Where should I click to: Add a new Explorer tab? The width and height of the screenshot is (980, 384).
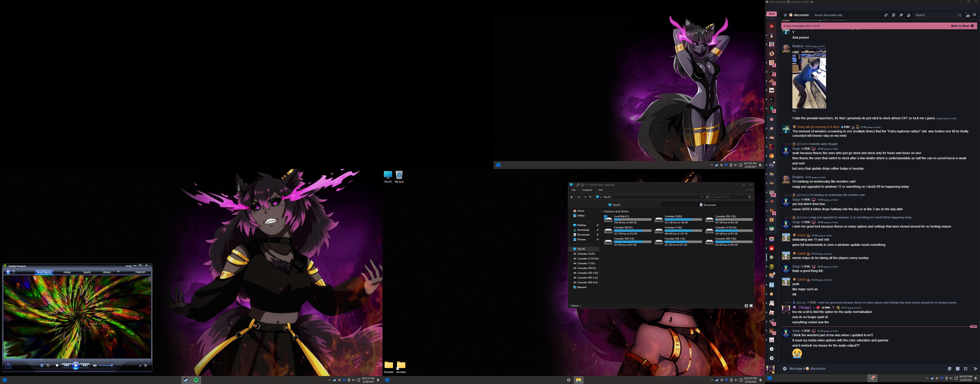point(752,190)
